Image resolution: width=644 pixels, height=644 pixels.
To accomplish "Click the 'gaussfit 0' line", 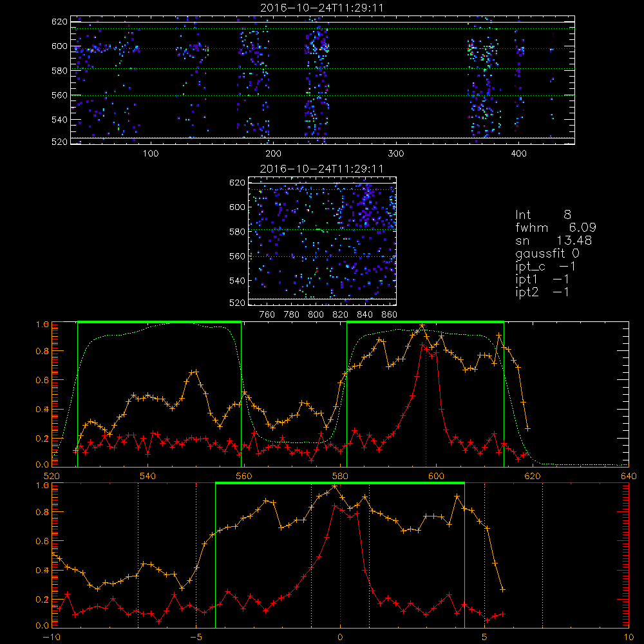I will 547,253.
